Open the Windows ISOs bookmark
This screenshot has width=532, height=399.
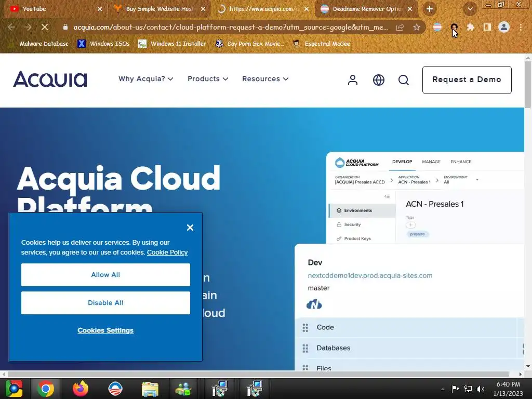pos(103,44)
